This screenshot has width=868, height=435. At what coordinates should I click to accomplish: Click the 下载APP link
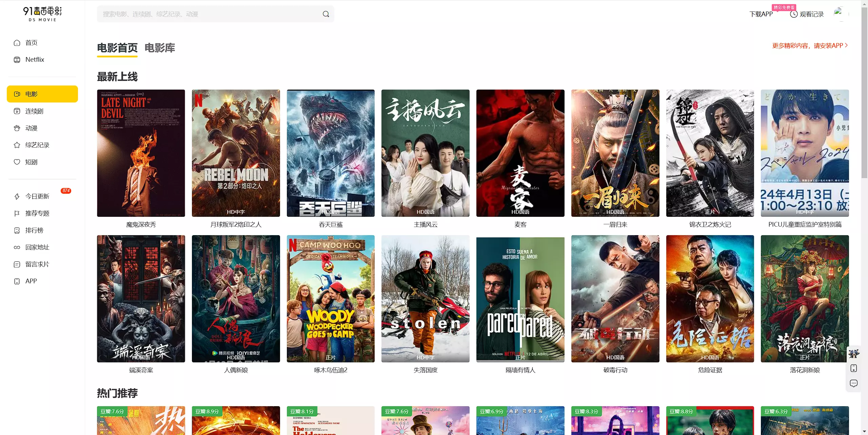(x=761, y=14)
